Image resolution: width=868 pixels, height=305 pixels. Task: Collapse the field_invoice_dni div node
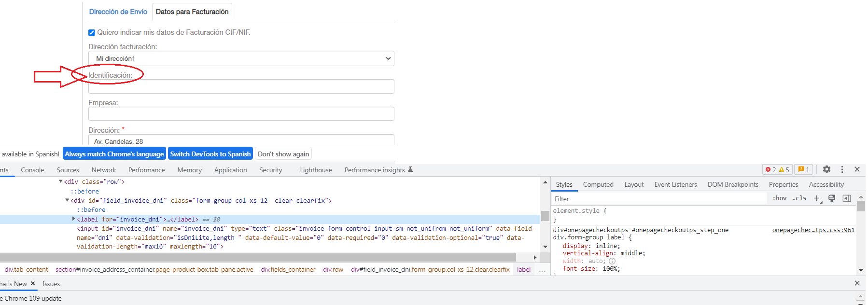(x=67, y=200)
